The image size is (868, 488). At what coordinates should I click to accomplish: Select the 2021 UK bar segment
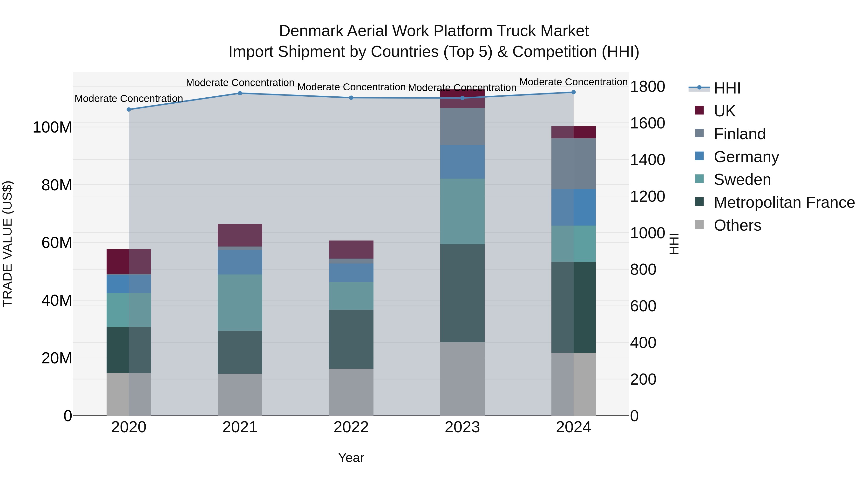240,235
